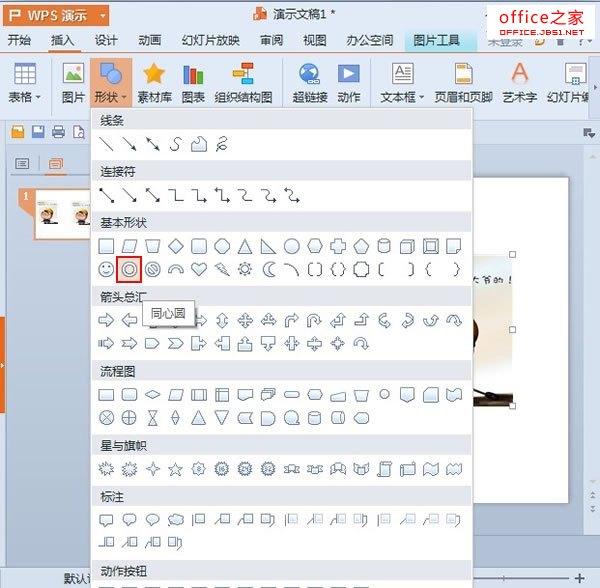Select the donut (同心圆) shape
This screenshot has height=588, width=600.
pyautogui.click(x=129, y=269)
